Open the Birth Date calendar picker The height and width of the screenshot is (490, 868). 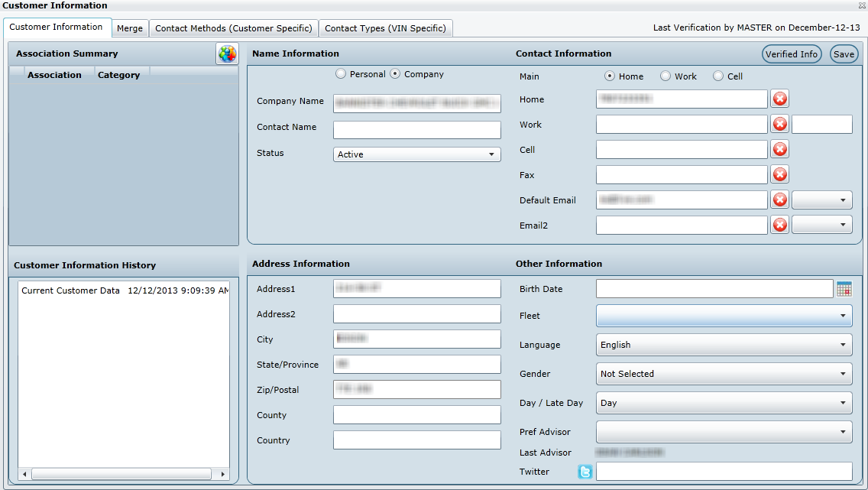(x=844, y=289)
